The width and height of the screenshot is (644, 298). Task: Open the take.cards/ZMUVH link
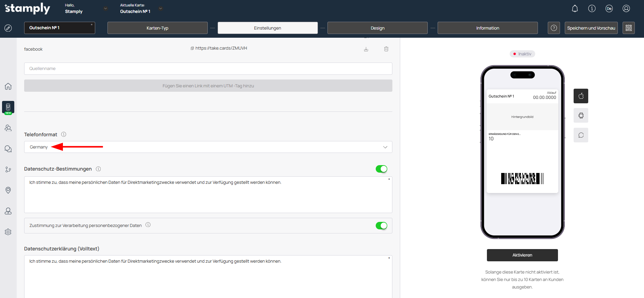coord(221,48)
